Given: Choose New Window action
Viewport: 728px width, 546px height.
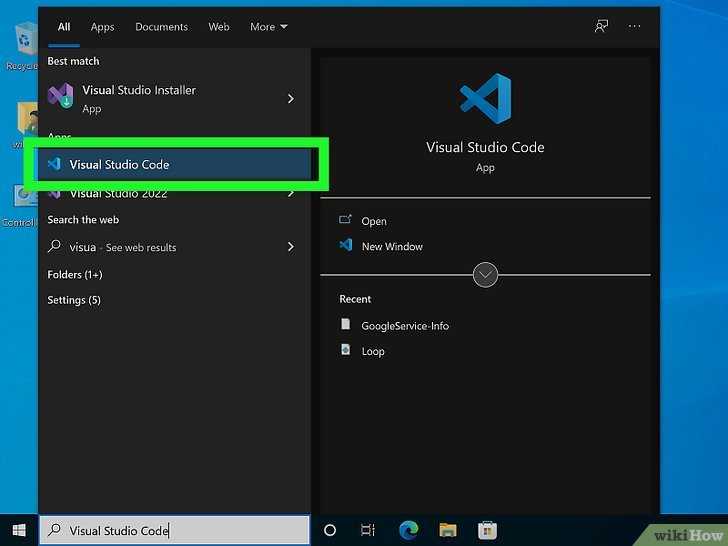Looking at the screenshot, I should [x=392, y=247].
